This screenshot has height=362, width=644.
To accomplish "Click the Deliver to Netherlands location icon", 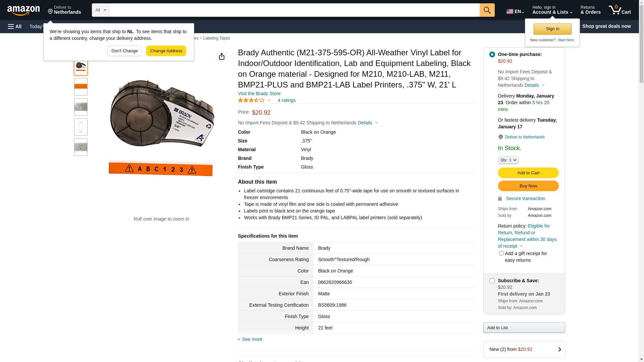I will (51, 12).
